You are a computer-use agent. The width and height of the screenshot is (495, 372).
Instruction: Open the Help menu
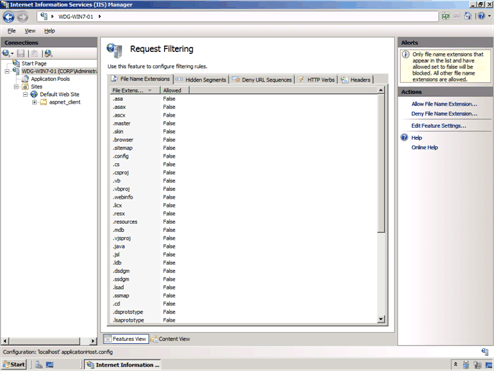49,31
